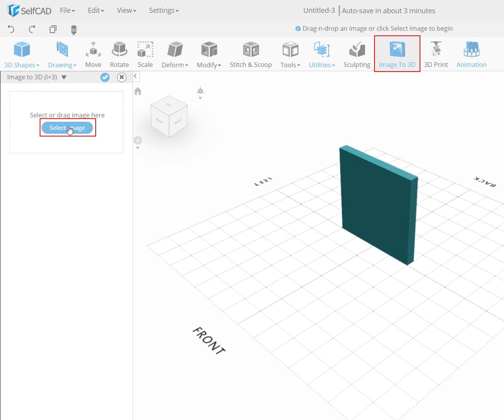Click the Redo arrow icon
This screenshot has height=420, width=504.
tap(32, 29)
